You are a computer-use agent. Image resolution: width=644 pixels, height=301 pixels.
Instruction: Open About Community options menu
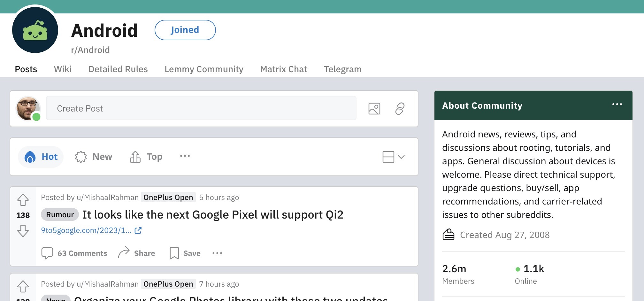click(617, 104)
